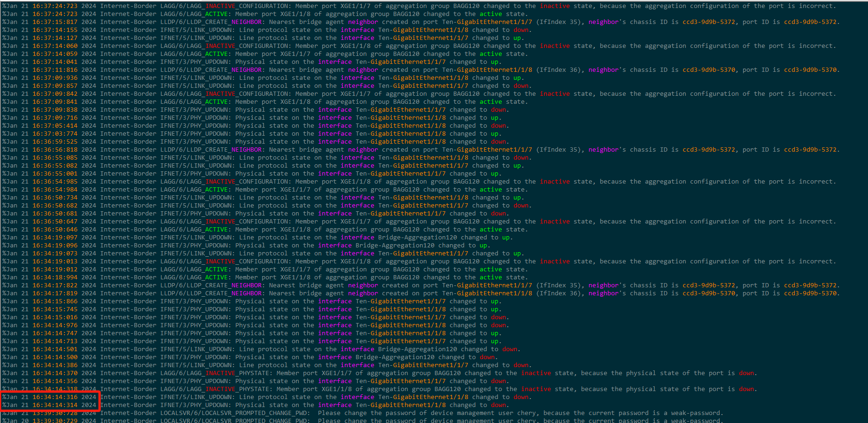
Task: Select the 16:34:19:073 timestamp
Action: 55,254
